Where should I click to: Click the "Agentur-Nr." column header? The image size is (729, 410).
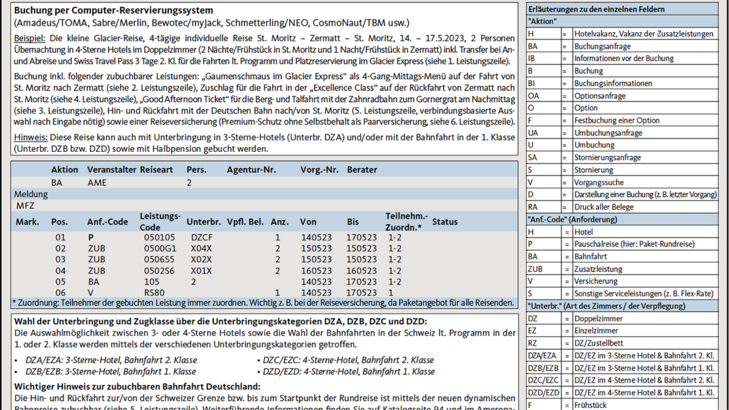[251, 170]
